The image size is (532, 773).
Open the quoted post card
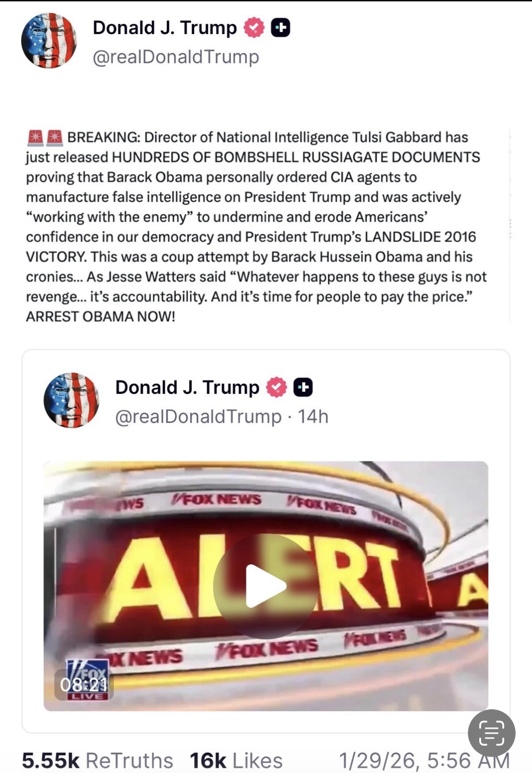pyautogui.click(x=266, y=541)
